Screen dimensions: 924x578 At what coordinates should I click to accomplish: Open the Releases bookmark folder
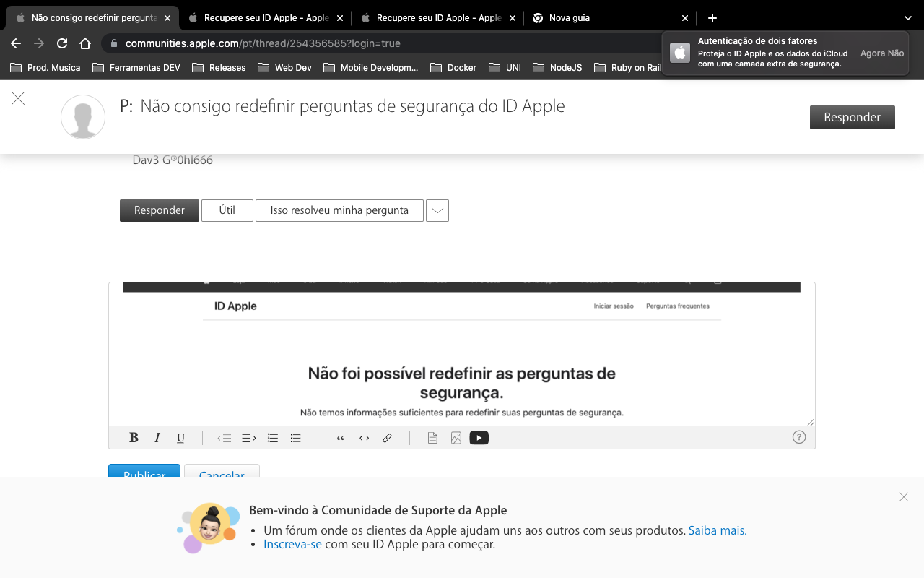click(x=219, y=68)
